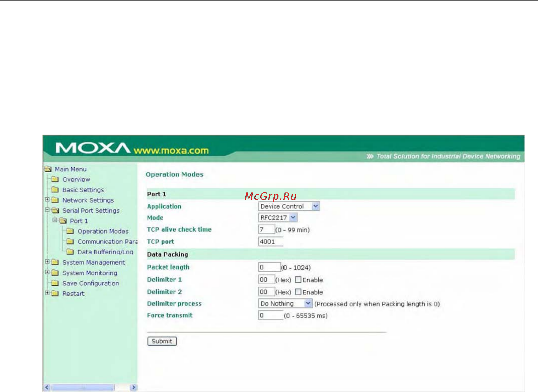This screenshot has width=538, height=392.
Task: Click the Serial Port Settings label
Action: click(91, 211)
